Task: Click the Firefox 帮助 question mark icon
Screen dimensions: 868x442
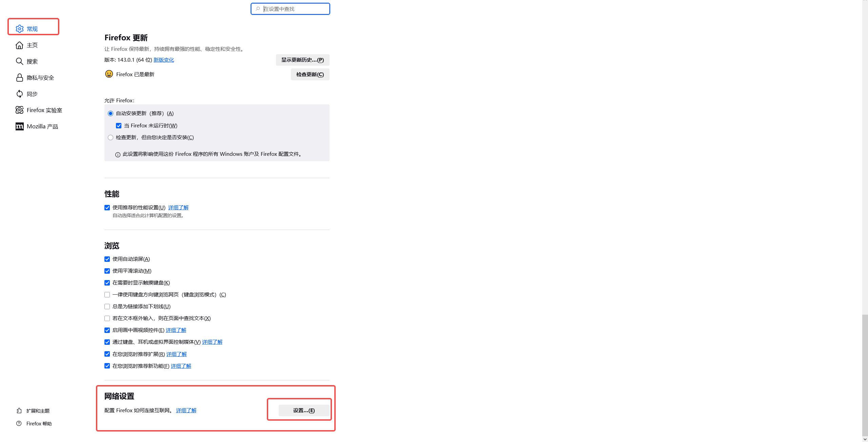Action: [19, 423]
